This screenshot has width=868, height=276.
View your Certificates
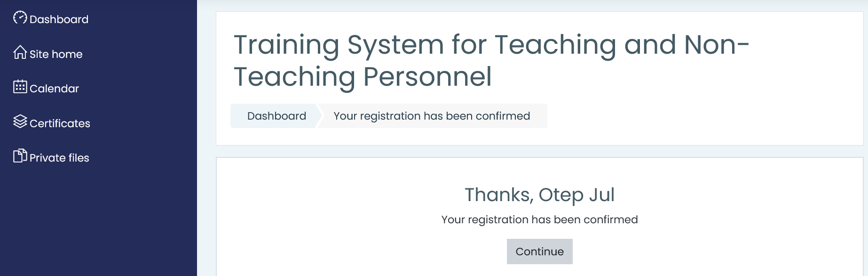(x=60, y=123)
